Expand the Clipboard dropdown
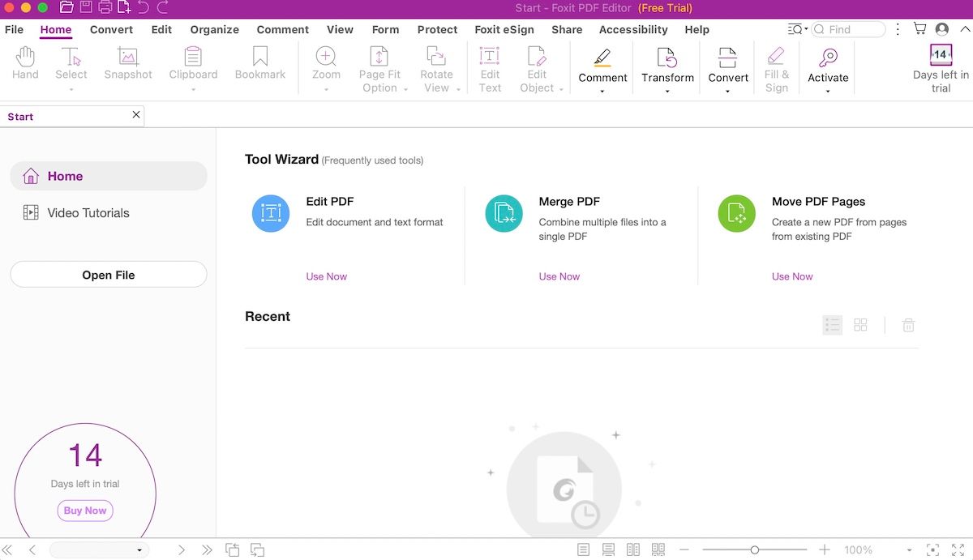Viewport: 973px width, 560px height. pyautogui.click(x=193, y=90)
